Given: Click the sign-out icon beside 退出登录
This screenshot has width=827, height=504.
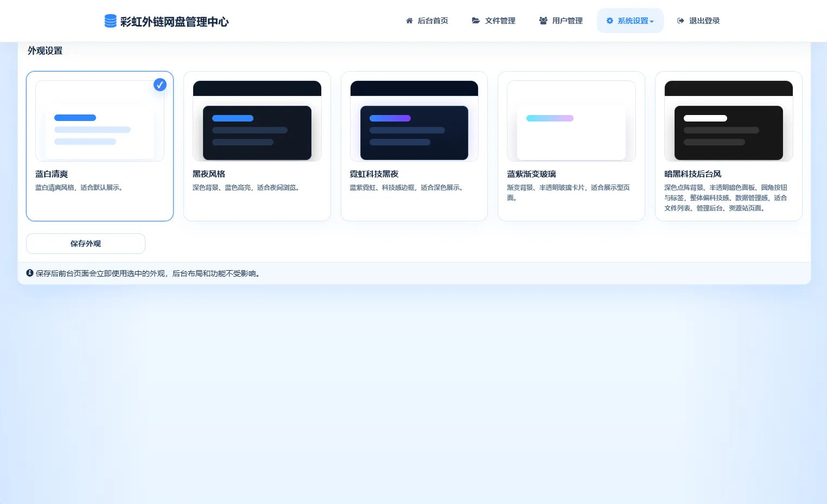Looking at the screenshot, I should click(x=680, y=21).
